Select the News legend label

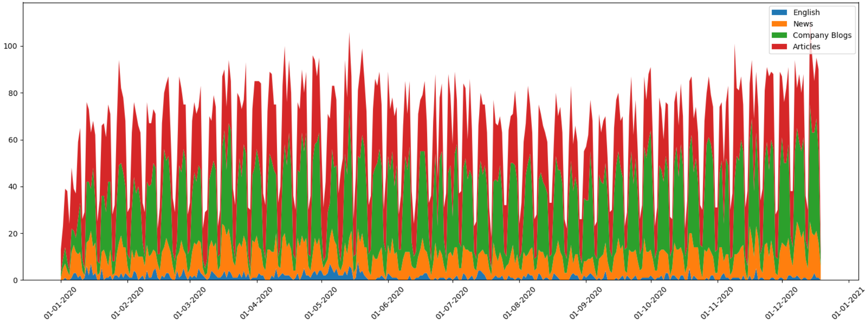pos(803,24)
